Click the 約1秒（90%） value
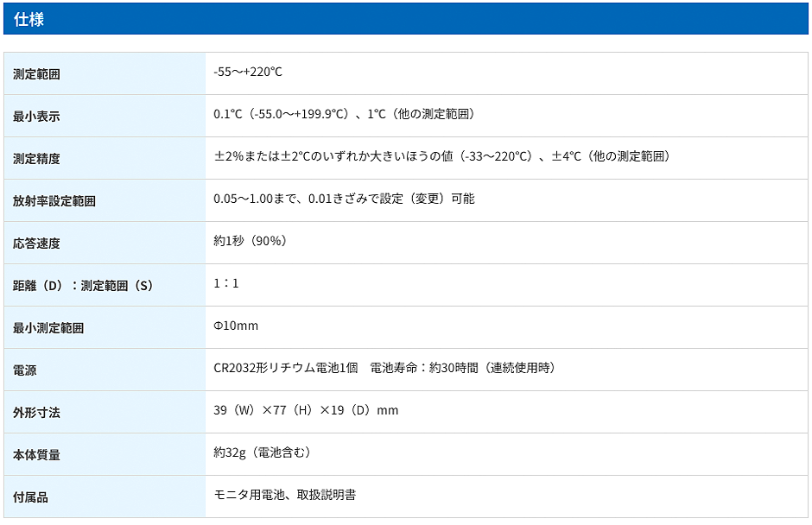 pyautogui.click(x=250, y=242)
